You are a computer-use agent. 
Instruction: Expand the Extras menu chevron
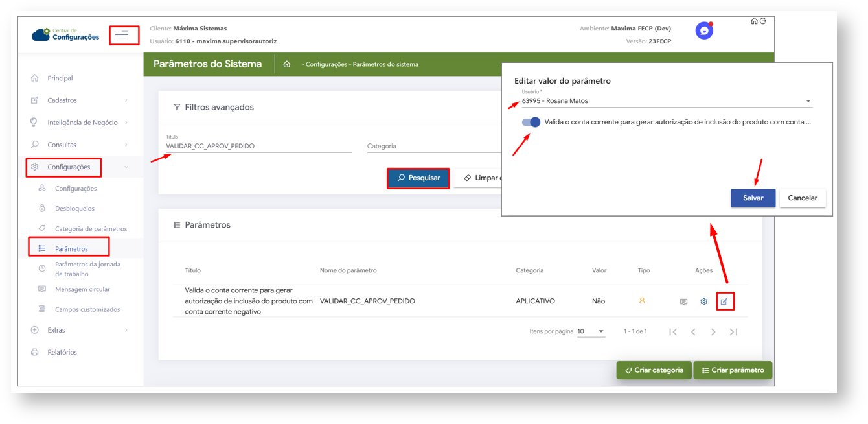click(x=126, y=330)
